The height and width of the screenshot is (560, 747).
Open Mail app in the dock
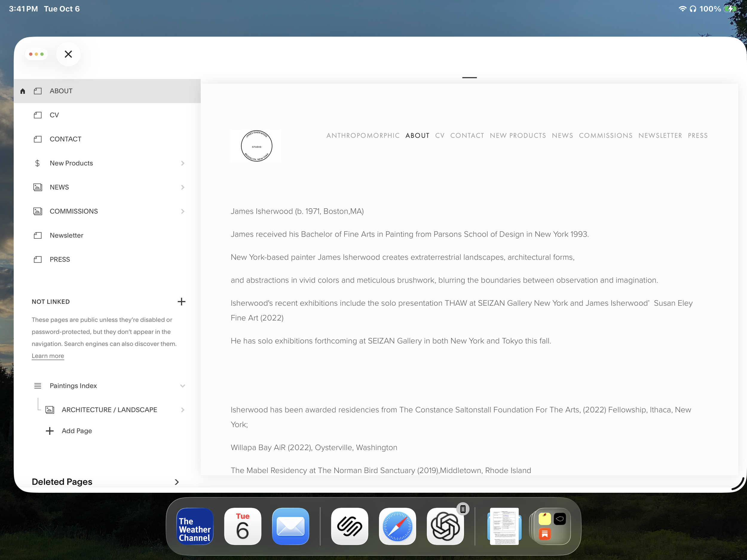[290, 526]
